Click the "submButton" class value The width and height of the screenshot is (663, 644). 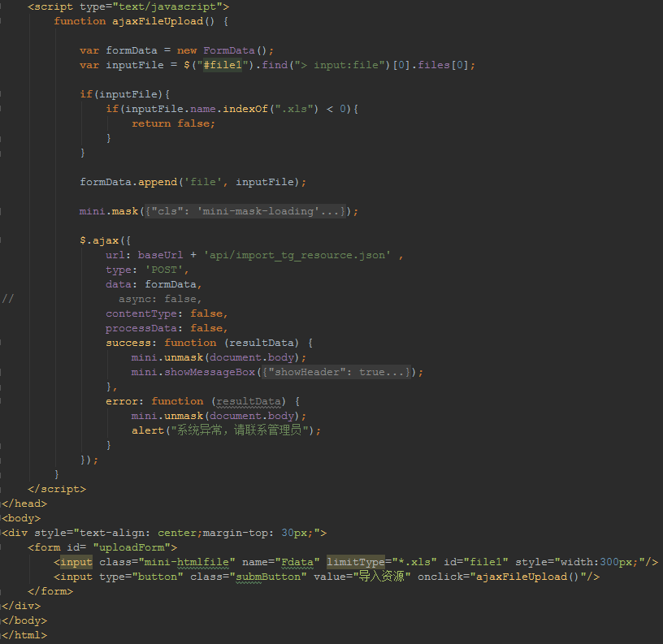pos(268,577)
